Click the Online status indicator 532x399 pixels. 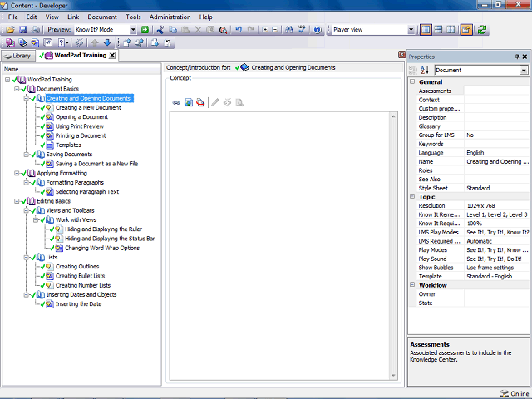(515, 393)
